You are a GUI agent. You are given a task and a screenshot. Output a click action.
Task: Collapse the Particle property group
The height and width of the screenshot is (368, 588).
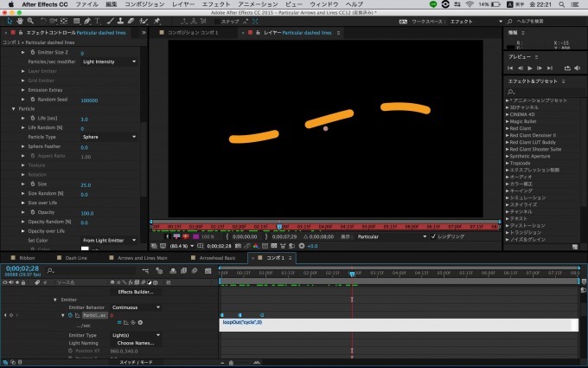pyautogui.click(x=14, y=109)
